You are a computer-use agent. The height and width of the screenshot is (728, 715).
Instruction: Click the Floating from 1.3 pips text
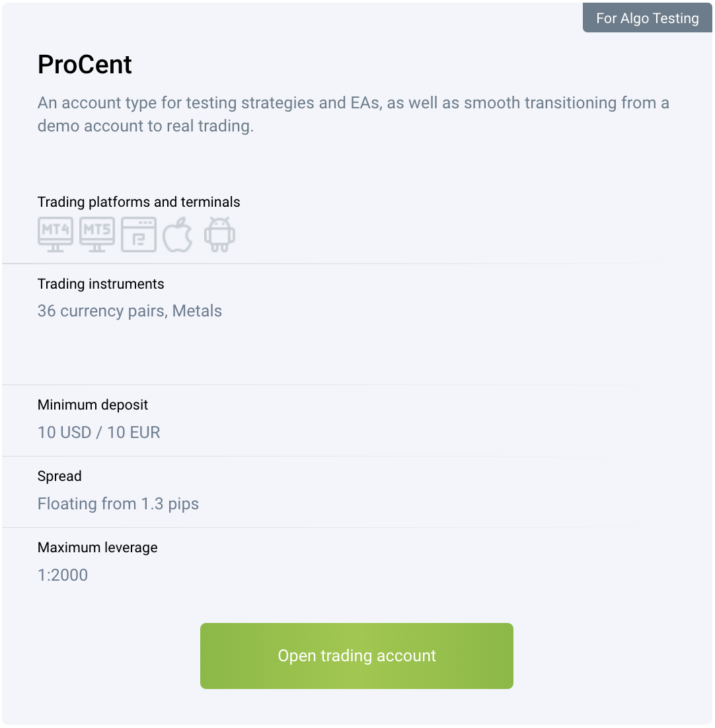pos(118,504)
